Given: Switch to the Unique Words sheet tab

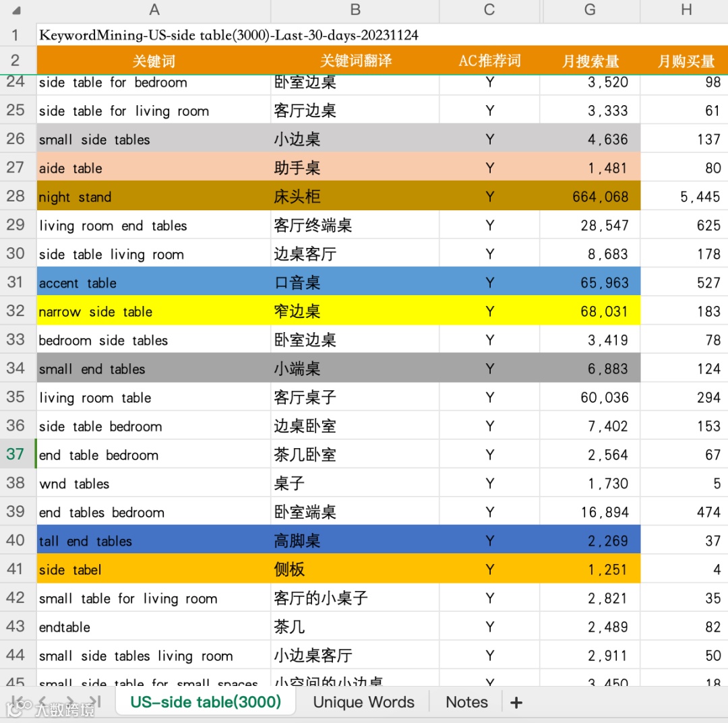Looking at the screenshot, I should [x=363, y=701].
